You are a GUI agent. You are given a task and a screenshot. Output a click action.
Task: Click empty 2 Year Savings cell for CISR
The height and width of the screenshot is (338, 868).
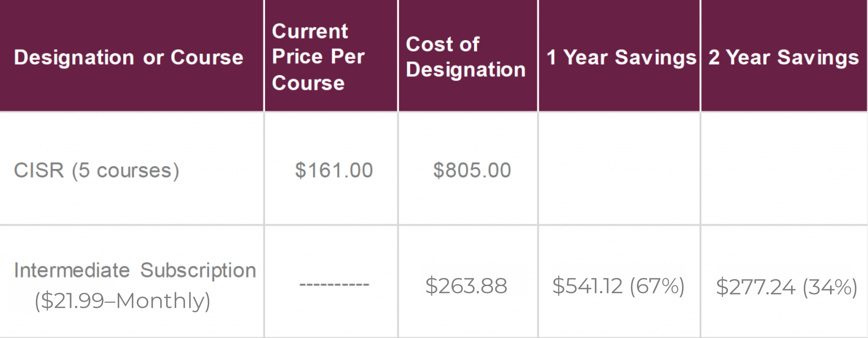[784, 168]
